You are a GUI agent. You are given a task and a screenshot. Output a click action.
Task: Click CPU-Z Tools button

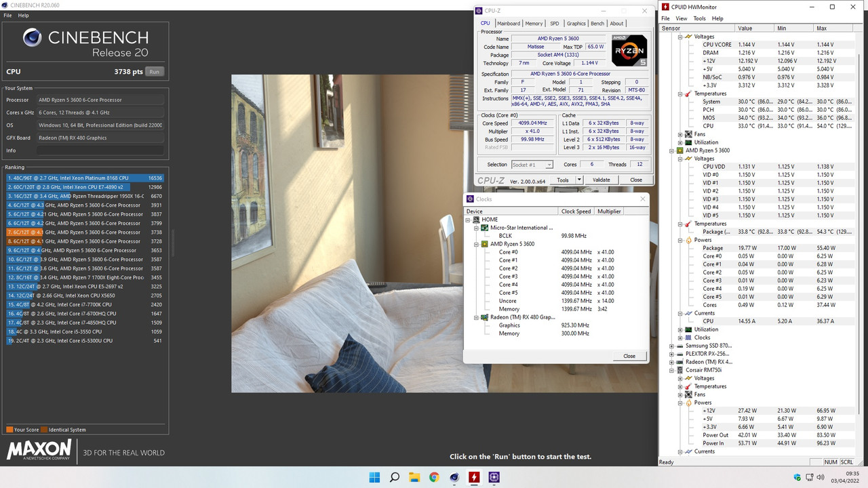point(563,180)
